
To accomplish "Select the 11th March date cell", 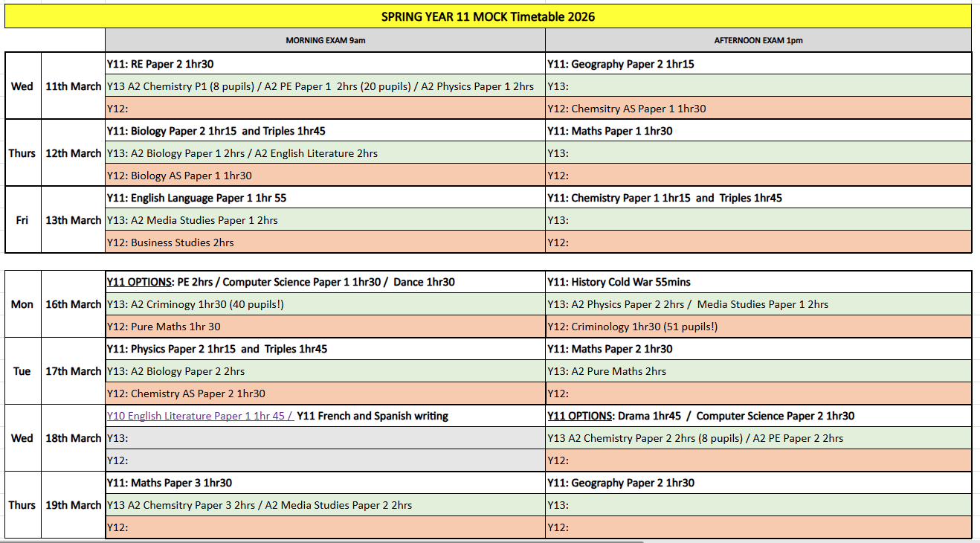I will pos(73,86).
